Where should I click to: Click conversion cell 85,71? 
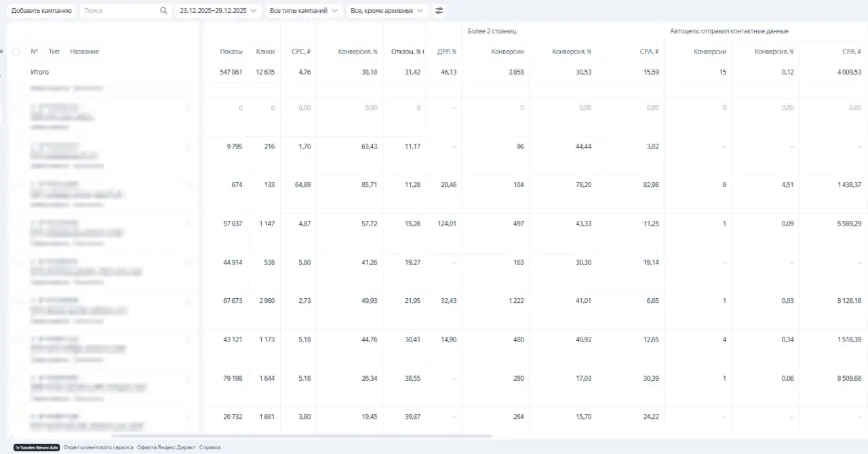(x=370, y=184)
